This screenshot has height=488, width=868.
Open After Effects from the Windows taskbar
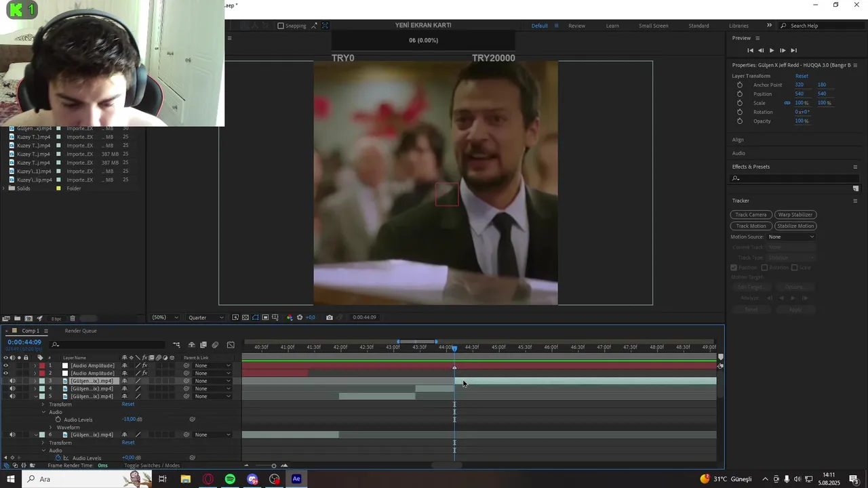(296, 479)
